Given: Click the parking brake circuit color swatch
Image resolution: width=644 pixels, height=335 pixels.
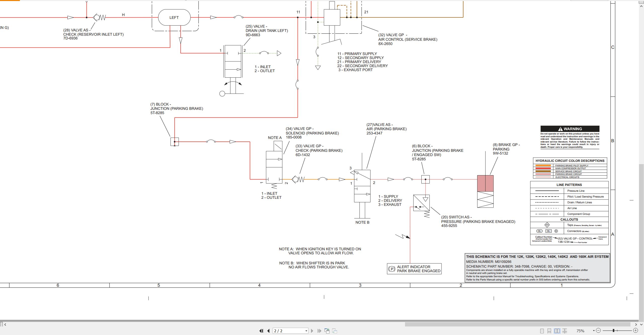Looking at the screenshot, I should click(x=543, y=174).
